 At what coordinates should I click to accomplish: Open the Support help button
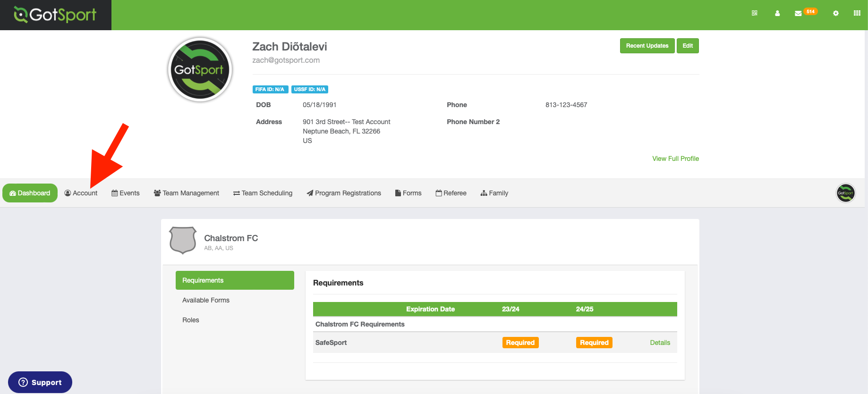40,382
